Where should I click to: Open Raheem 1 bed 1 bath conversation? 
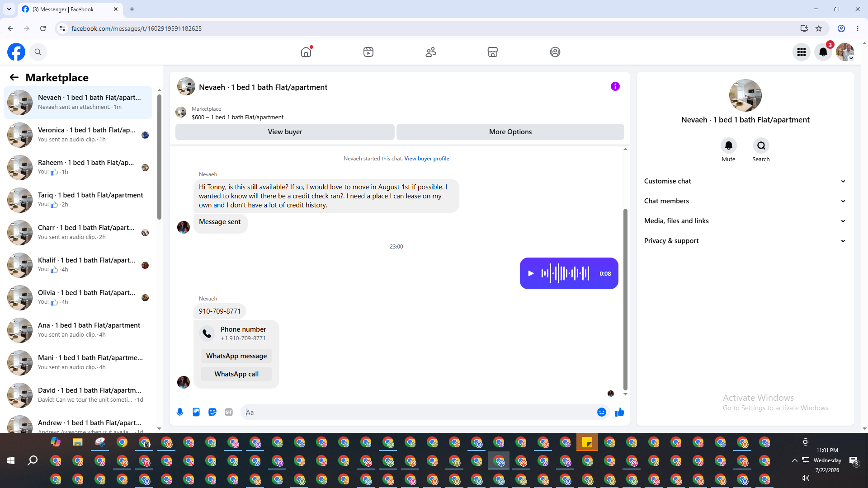[78, 168]
